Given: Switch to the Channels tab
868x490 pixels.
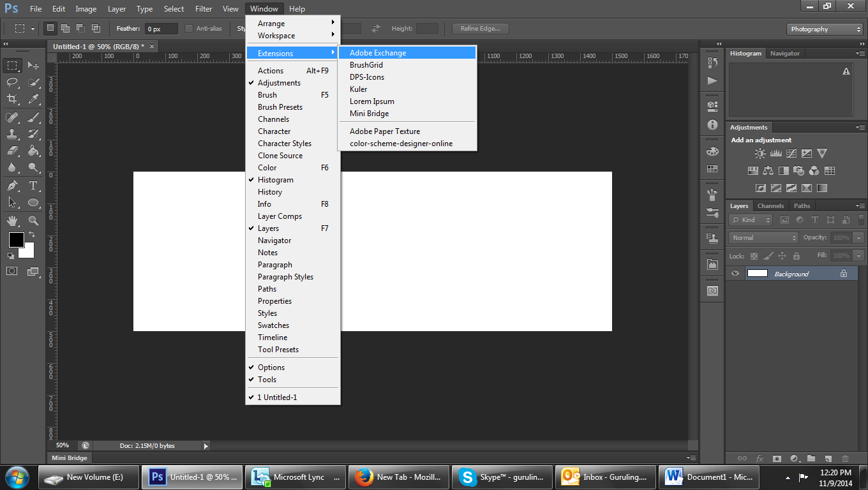Looking at the screenshot, I should pos(770,206).
